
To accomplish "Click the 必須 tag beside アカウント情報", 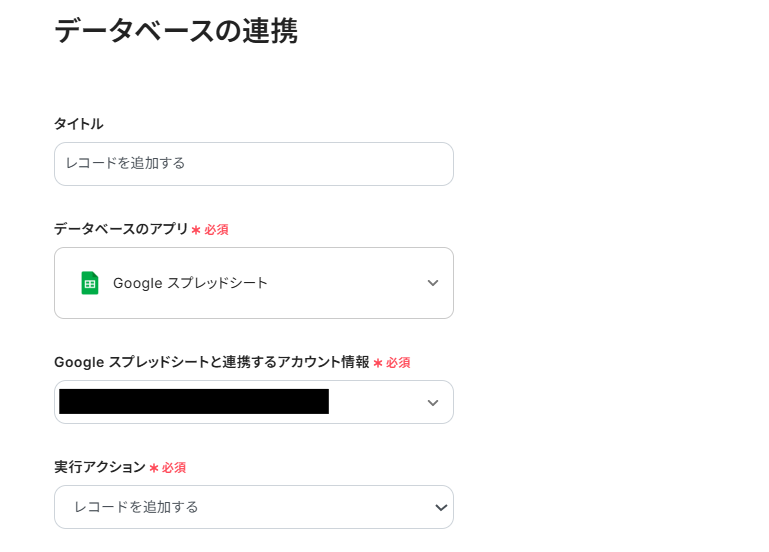I will click(x=399, y=363).
